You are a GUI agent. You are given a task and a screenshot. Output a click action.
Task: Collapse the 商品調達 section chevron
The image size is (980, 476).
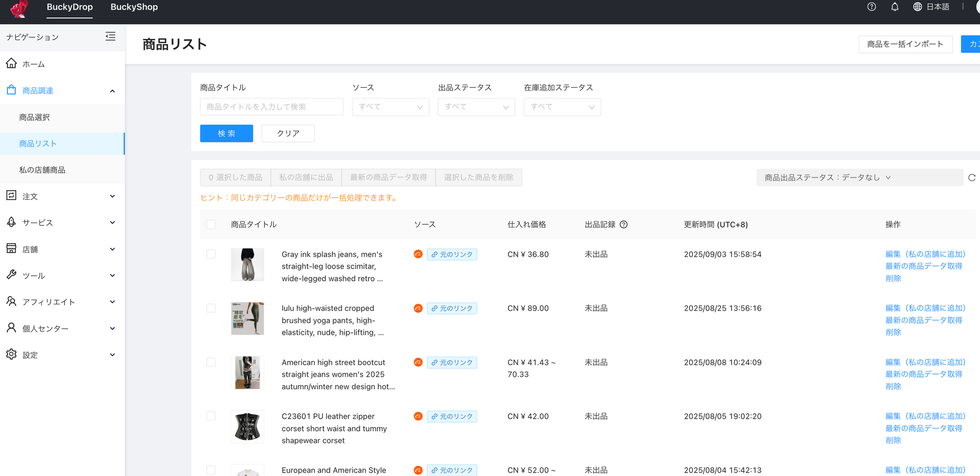[x=112, y=91]
